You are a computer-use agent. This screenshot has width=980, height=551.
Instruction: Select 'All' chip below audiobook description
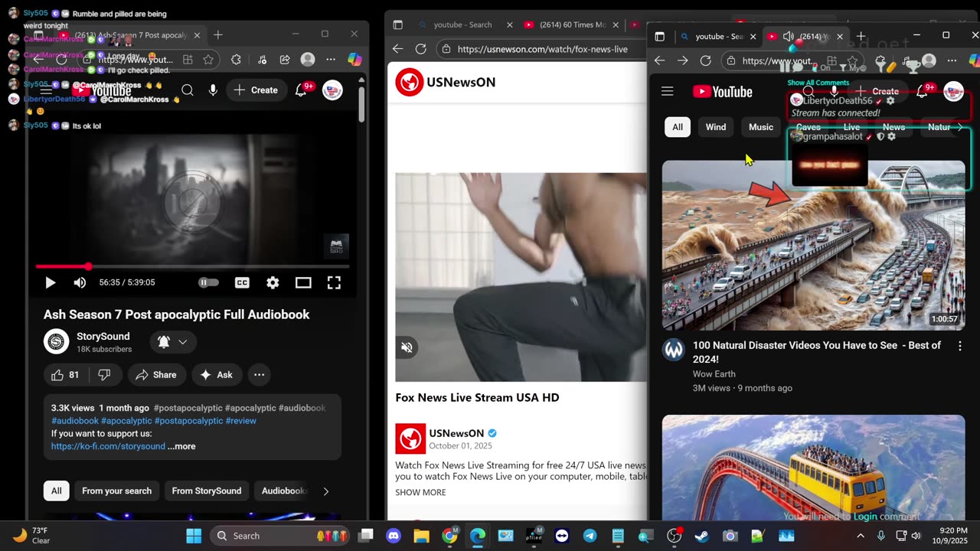tap(57, 491)
